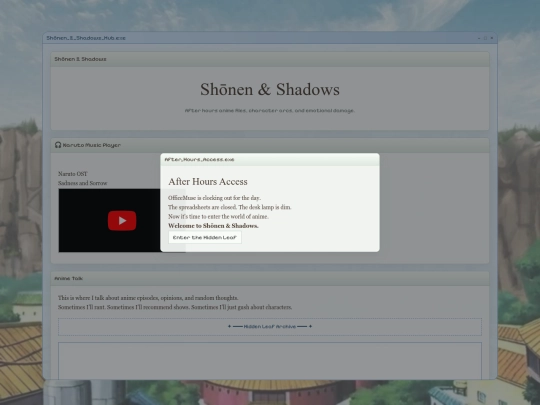Click the Anime Talk panel header

click(270, 278)
